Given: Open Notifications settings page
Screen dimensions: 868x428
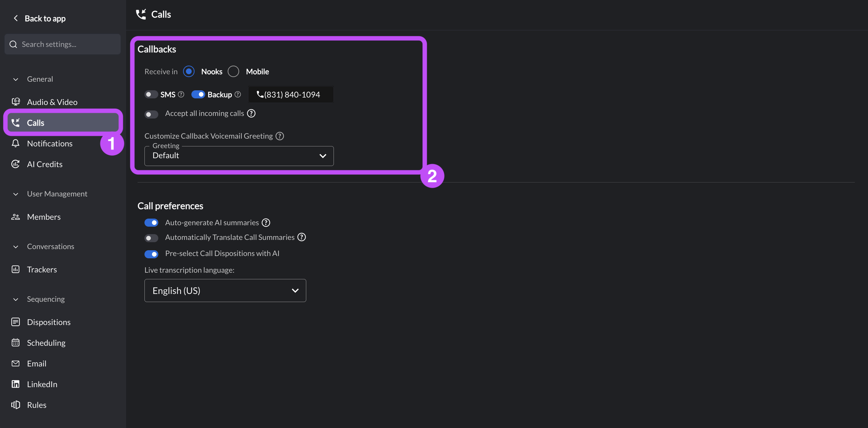Looking at the screenshot, I should (50, 144).
